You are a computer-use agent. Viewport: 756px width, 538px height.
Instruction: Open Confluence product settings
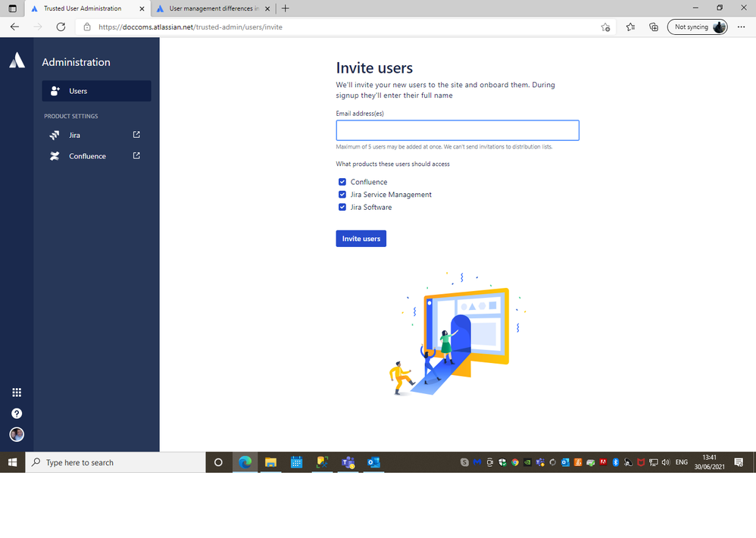pyautogui.click(x=95, y=156)
